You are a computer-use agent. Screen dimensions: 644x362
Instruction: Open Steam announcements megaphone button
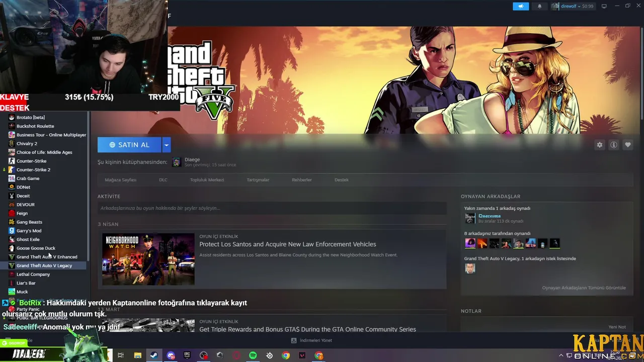[x=521, y=6]
